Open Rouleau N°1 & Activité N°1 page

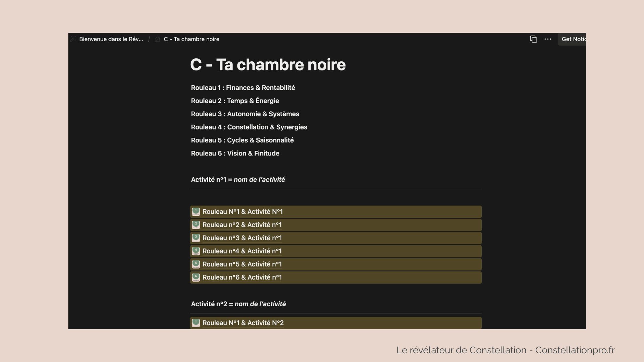243,212
